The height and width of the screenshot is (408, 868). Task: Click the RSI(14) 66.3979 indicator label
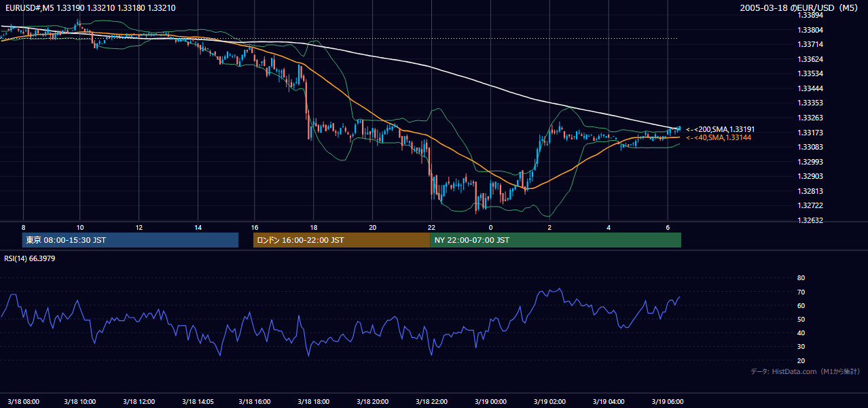tap(30, 258)
